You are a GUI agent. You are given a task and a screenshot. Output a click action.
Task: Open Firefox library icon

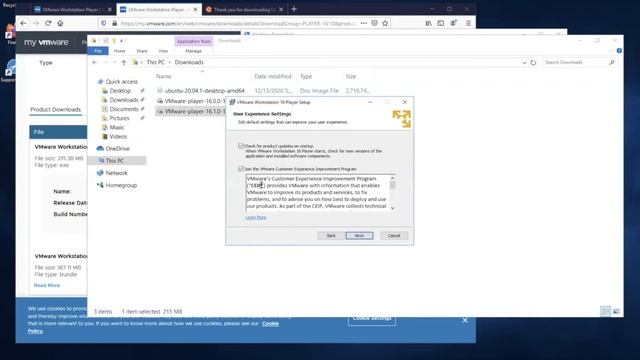tap(428, 23)
